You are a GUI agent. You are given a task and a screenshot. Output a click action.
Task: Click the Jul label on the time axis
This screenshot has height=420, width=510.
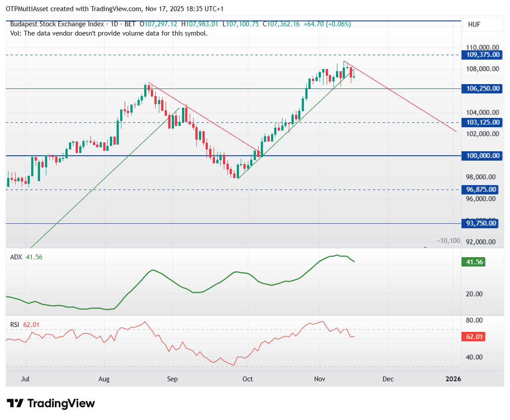click(x=25, y=379)
